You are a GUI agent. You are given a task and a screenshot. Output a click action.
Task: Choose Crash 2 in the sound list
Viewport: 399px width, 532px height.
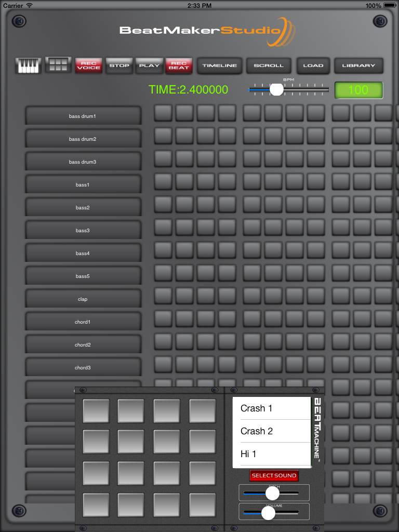tap(272, 431)
